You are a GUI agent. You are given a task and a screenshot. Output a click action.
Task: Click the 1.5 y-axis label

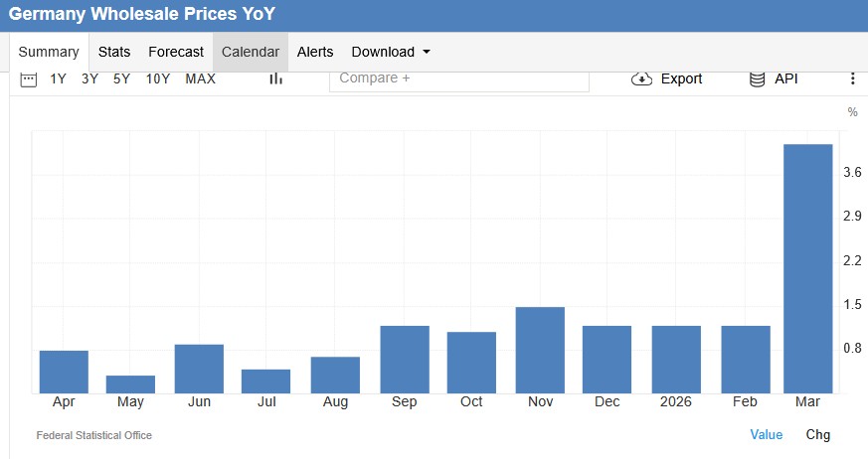852,304
